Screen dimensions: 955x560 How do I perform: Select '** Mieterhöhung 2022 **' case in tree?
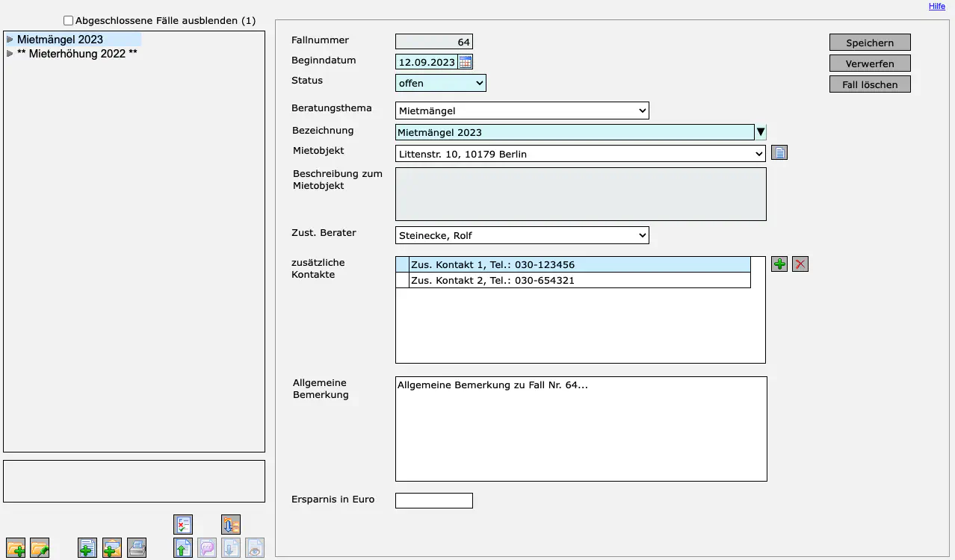click(x=77, y=54)
